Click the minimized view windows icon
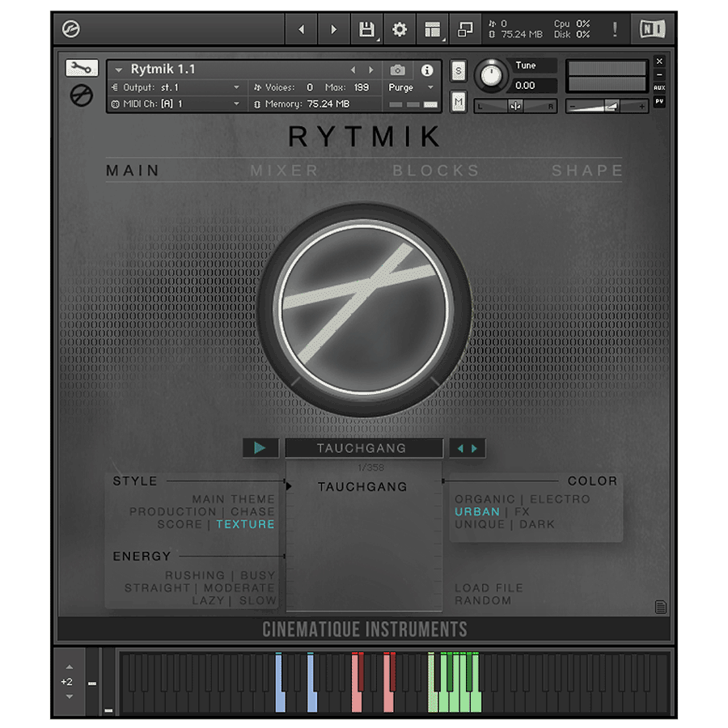This screenshot has width=728, height=728. coord(465,30)
